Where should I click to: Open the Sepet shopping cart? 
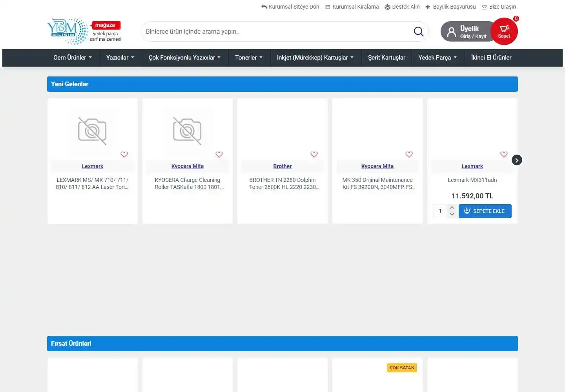pyautogui.click(x=504, y=31)
